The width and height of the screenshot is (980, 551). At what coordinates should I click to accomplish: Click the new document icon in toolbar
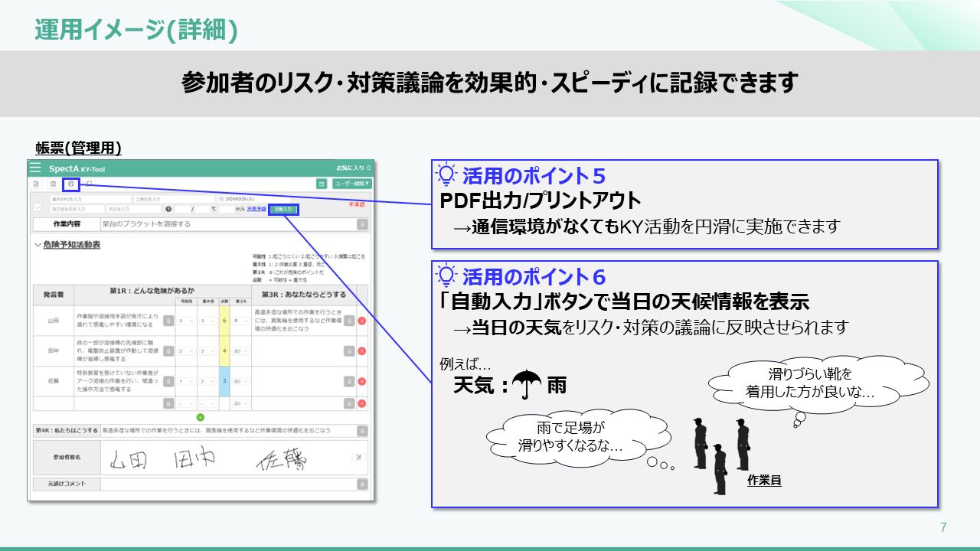tap(36, 184)
